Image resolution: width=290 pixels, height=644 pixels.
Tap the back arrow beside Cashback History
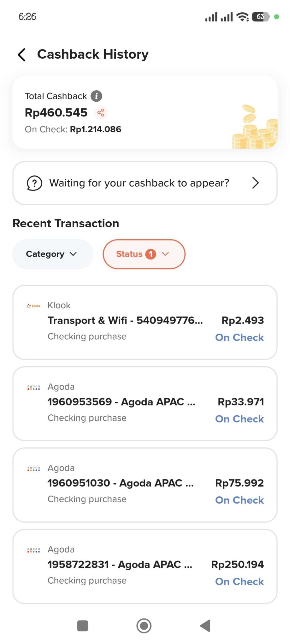pos(22,54)
